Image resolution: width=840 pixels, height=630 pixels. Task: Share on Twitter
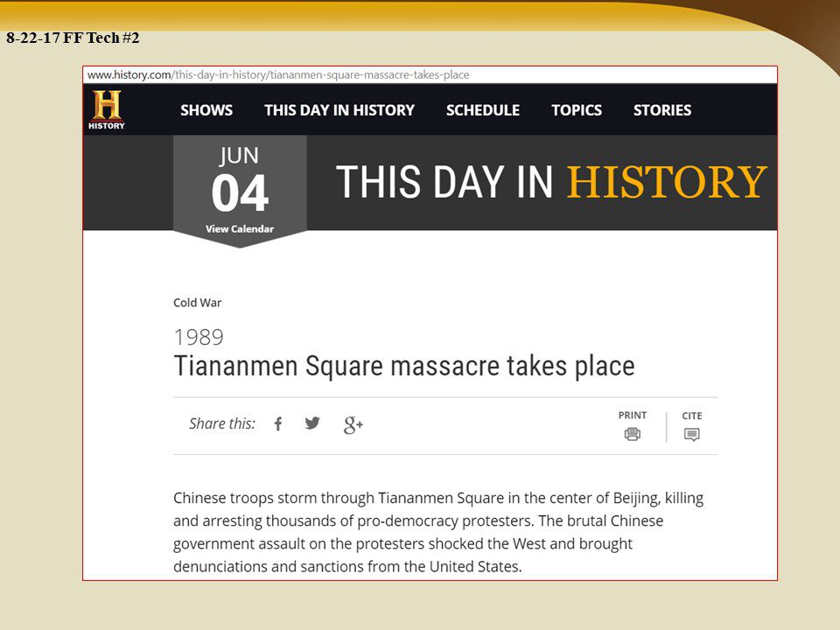pos(312,423)
